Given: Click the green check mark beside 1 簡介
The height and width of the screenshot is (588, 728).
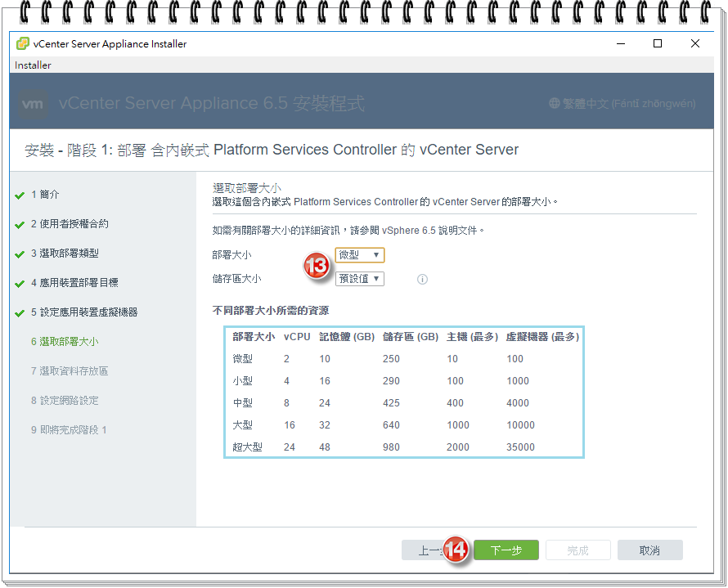Looking at the screenshot, I should 20,195.
